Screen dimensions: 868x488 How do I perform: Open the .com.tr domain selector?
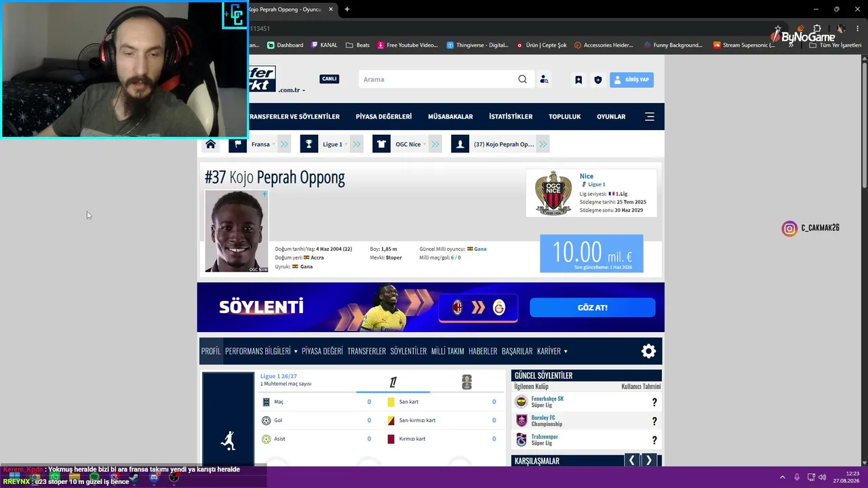point(291,90)
